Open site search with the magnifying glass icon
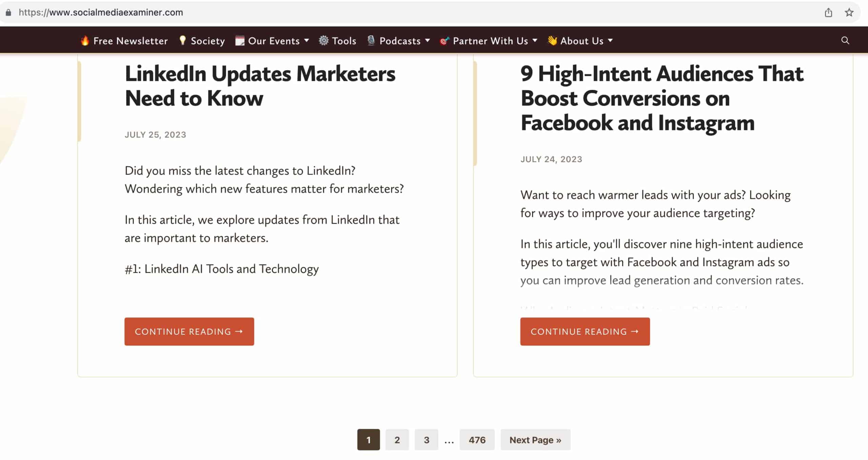The image size is (868, 460). [845, 40]
